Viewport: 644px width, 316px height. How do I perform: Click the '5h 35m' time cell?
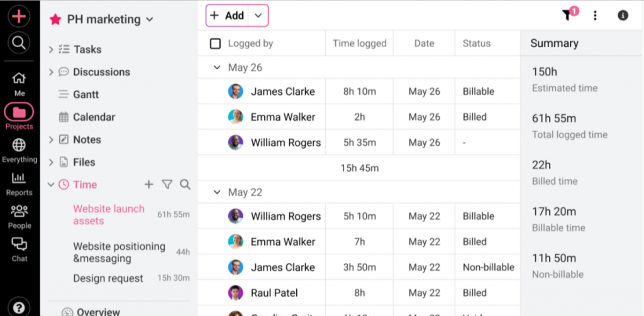pyautogui.click(x=359, y=143)
